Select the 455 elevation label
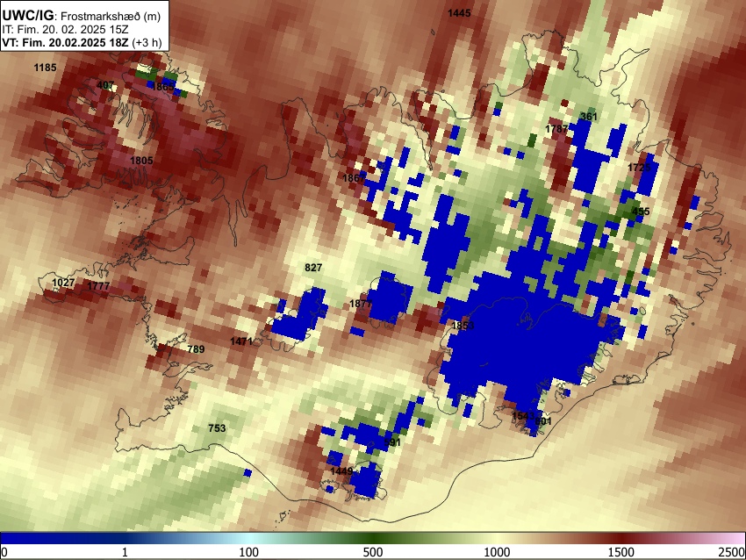The height and width of the screenshot is (560, 746). 641,212
